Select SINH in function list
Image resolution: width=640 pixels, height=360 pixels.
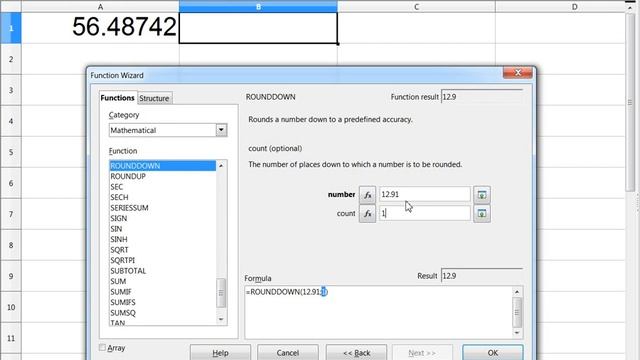(x=162, y=239)
